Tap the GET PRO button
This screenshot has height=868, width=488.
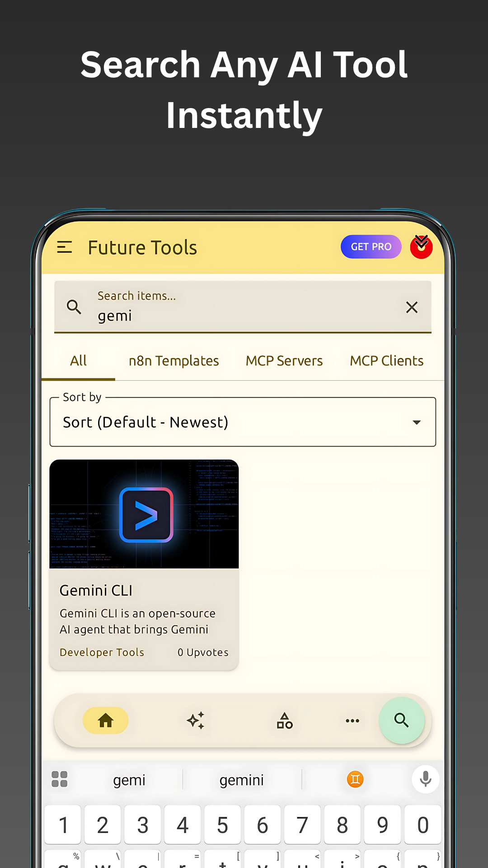[x=371, y=247]
